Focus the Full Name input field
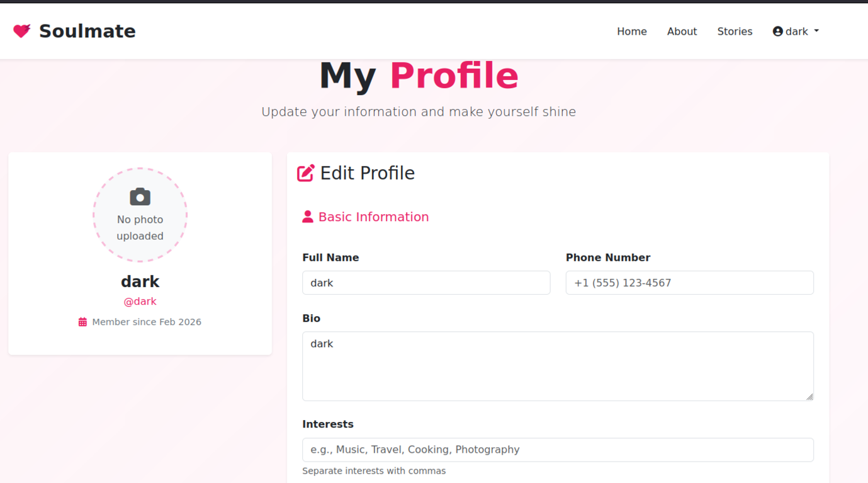Viewport: 868px width, 483px height. [426, 283]
